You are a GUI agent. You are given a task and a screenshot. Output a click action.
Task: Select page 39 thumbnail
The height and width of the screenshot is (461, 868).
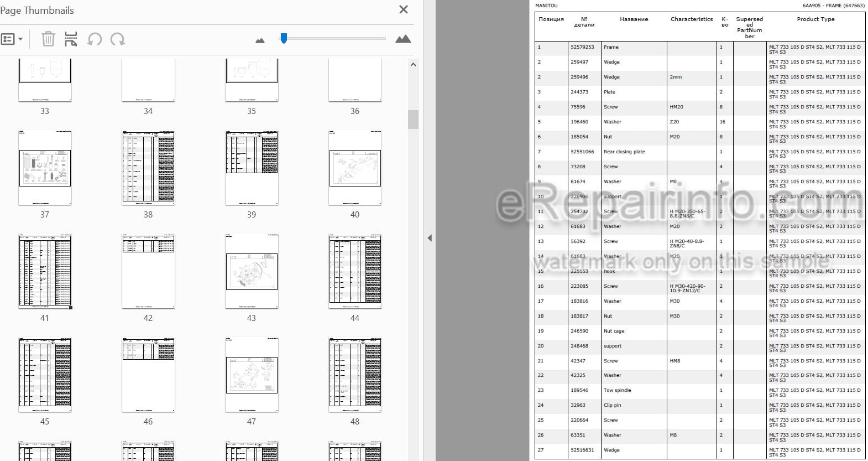(252, 168)
